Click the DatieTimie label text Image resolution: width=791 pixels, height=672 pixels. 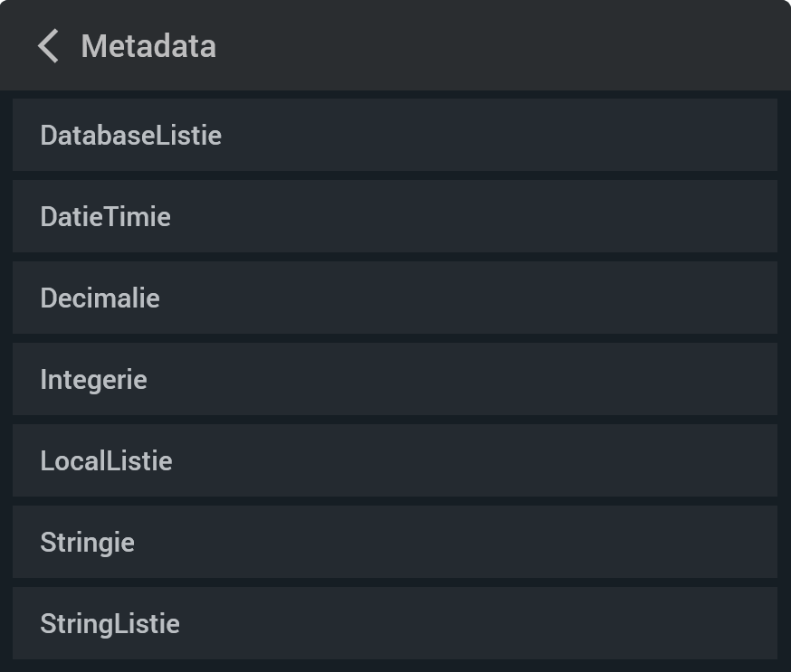pos(105,217)
